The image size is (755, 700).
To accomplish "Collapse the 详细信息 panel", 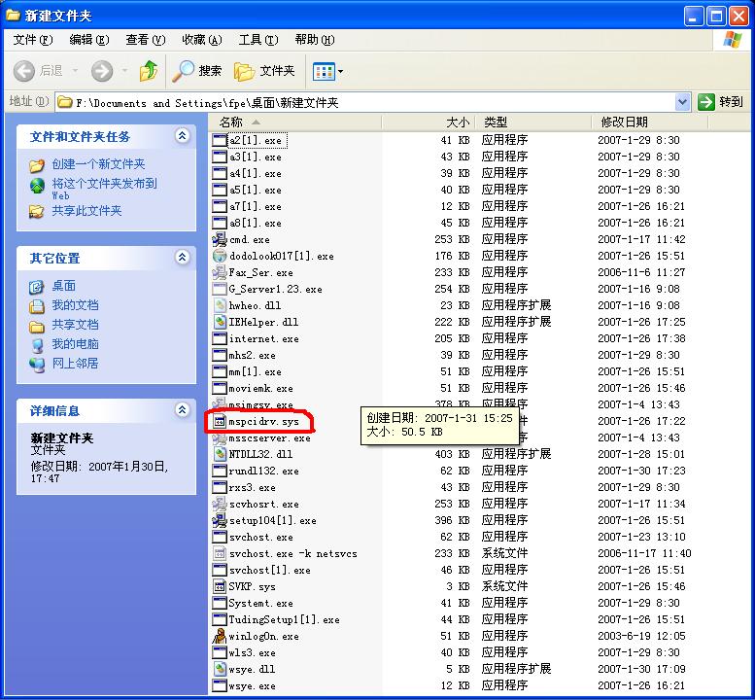I will click(x=182, y=410).
